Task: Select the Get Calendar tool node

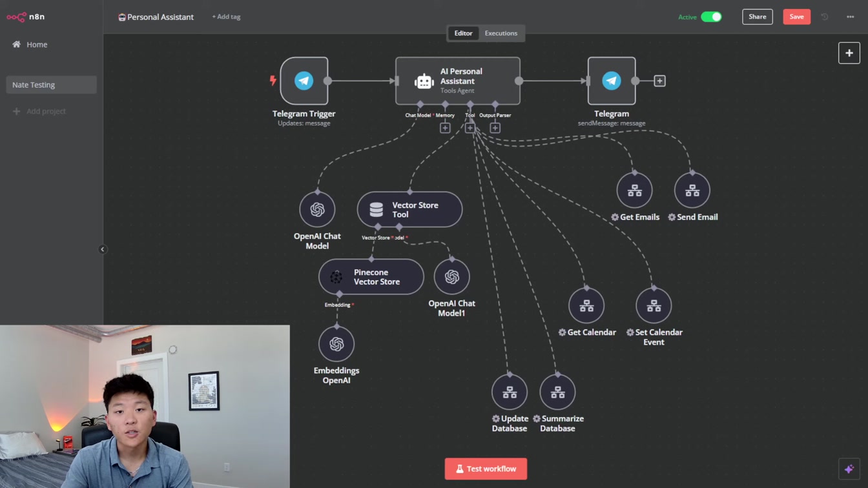Action: [586, 306]
